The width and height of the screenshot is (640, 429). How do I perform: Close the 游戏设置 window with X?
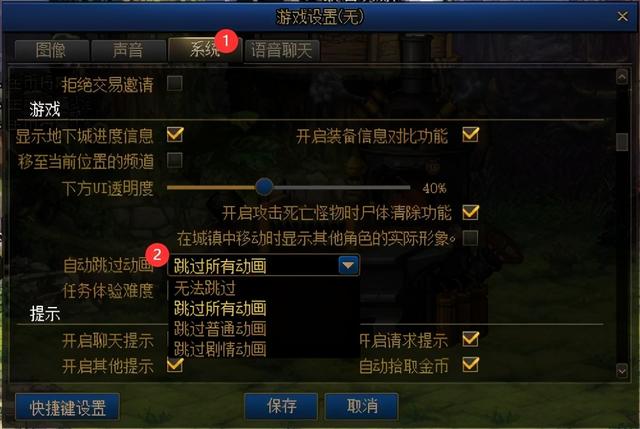(x=622, y=16)
